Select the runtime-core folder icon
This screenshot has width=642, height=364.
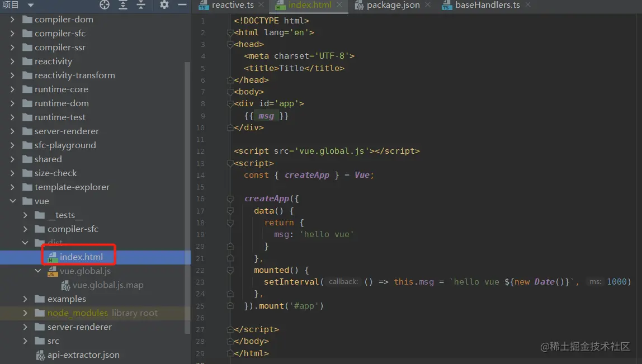(27, 89)
